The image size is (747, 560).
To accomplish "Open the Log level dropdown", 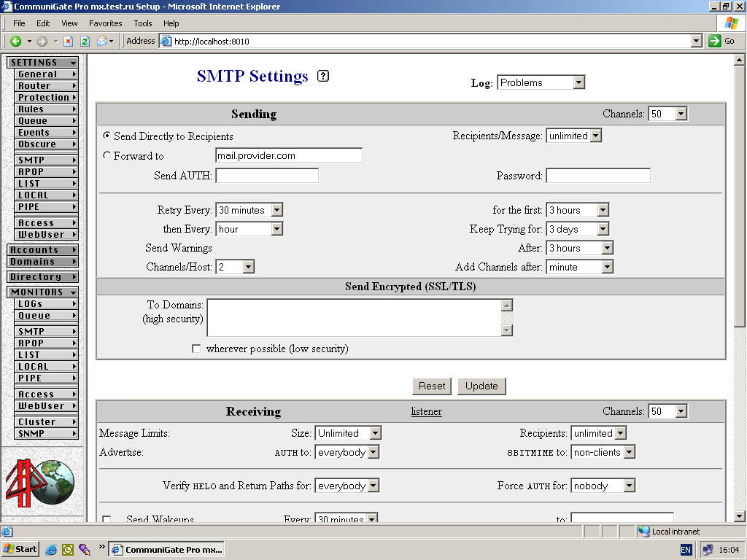I will 541,82.
